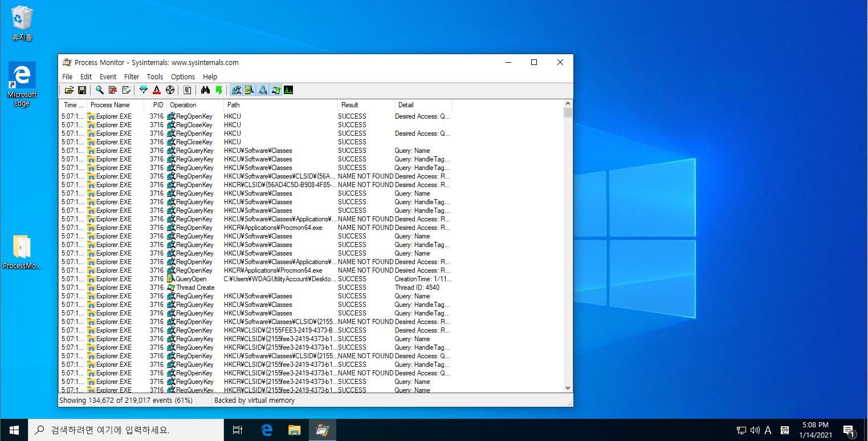The width and height of the screenshot is (868, 441).
Task: Open the Tools menu
Action: click(155, 76)
